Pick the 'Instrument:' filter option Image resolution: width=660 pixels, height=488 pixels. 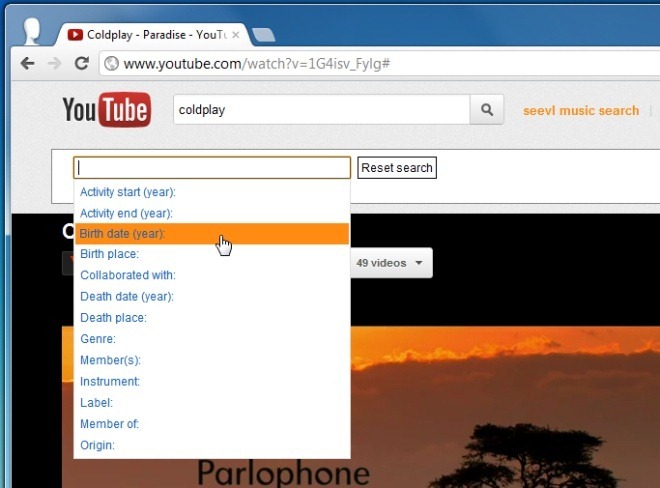212,381
